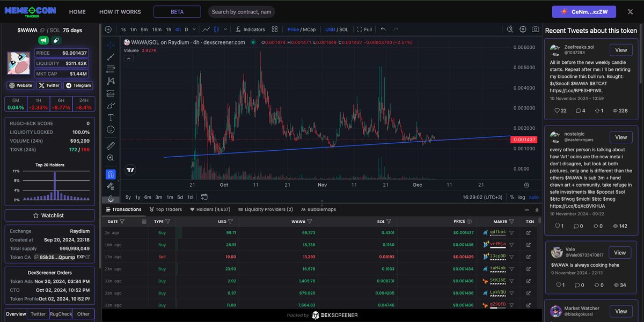
Task: Toggle chart currency to SOL
Action: [x=344, y=30]
